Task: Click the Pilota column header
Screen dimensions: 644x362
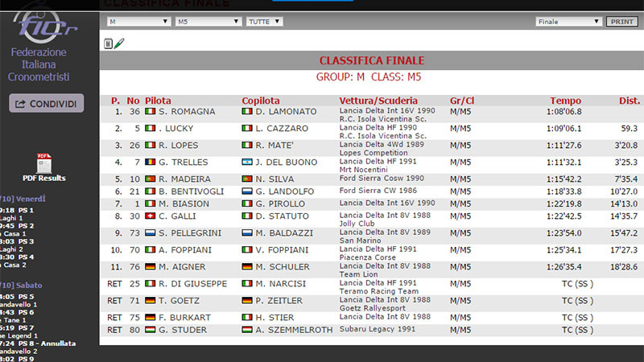Action: coord(158,101)
